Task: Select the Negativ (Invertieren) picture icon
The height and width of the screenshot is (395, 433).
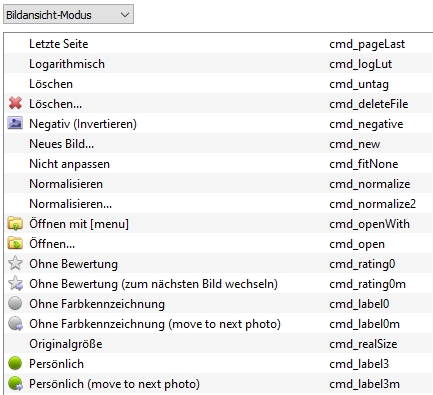Action: tap(15, 123)
